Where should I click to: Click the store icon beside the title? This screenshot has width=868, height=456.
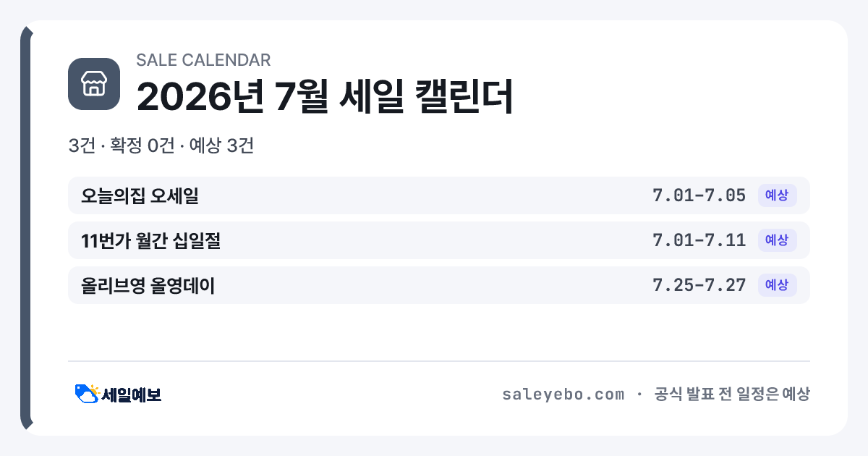point(94,84)
